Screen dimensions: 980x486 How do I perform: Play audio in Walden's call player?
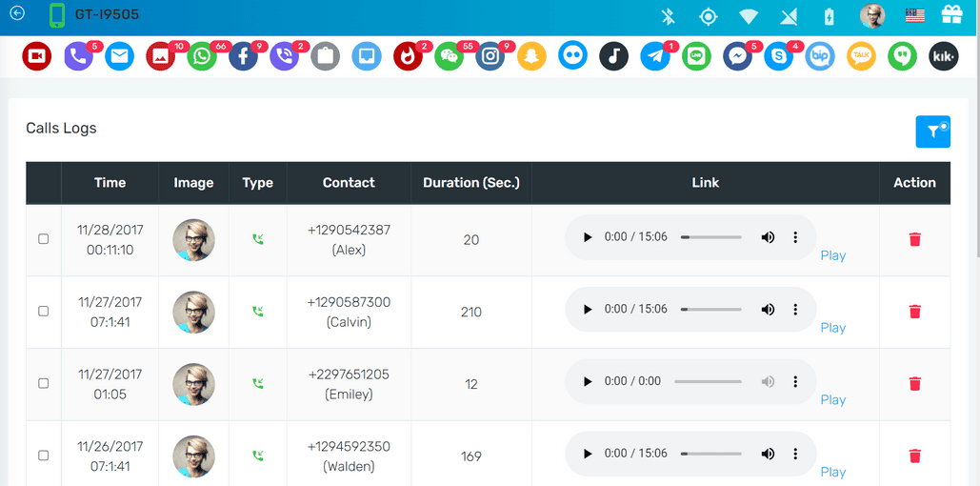tap(588, 454)
